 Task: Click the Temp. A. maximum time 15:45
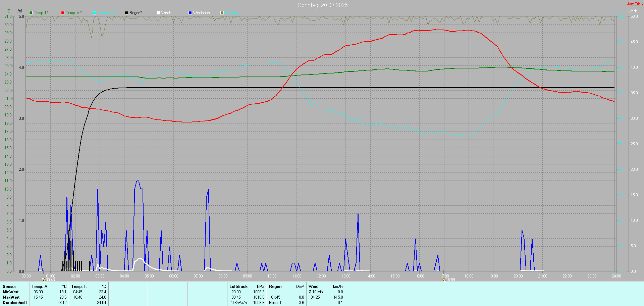pos(38,297)
